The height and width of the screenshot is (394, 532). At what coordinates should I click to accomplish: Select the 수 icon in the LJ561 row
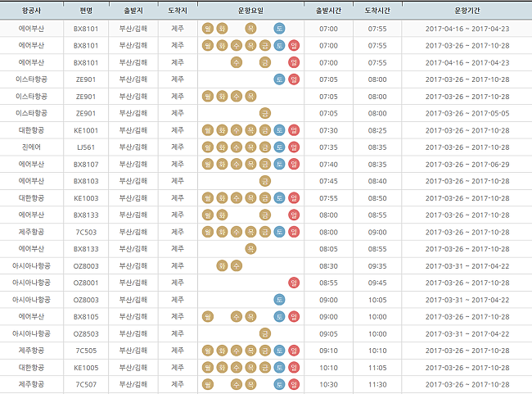tap(237, 147)
